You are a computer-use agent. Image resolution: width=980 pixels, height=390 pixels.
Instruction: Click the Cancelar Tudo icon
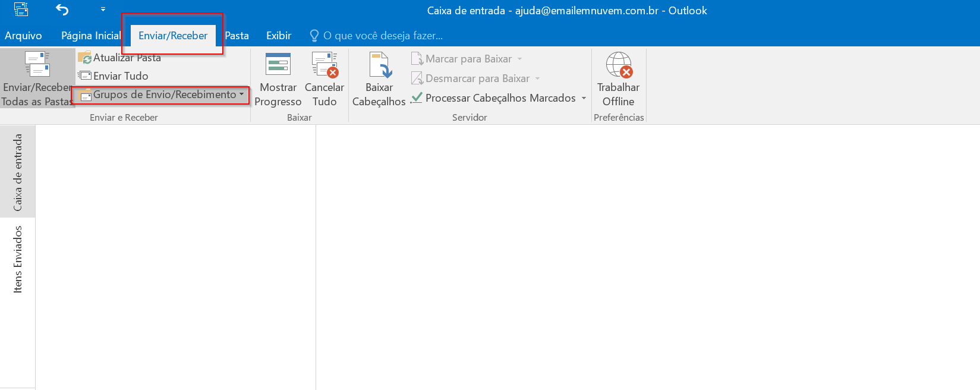point(325,64)
